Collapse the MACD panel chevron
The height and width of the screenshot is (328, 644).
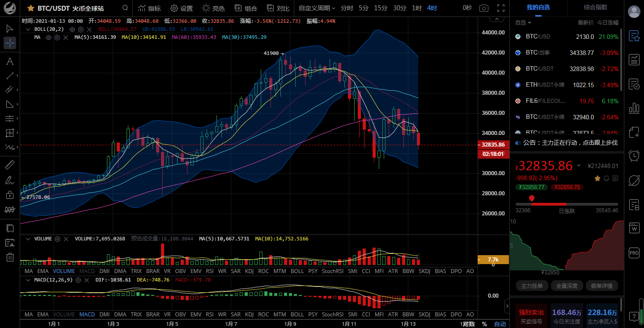[28, 280]
